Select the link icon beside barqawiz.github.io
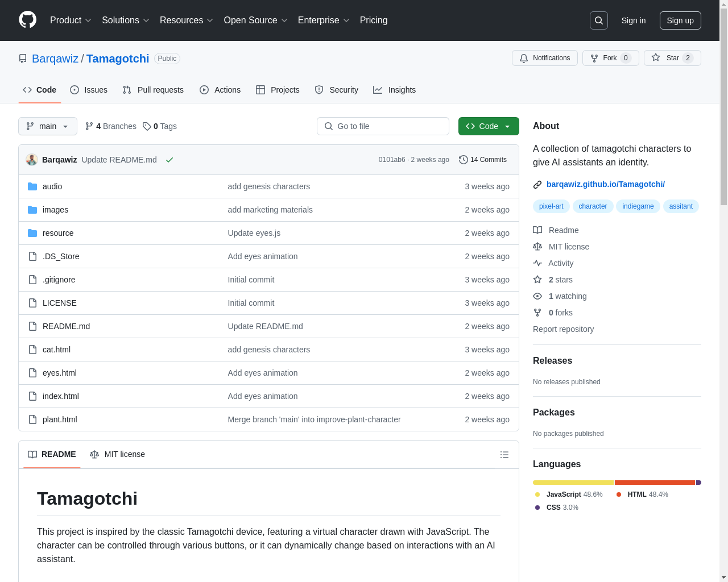728x582 pixels. click(x=537, y=185)
